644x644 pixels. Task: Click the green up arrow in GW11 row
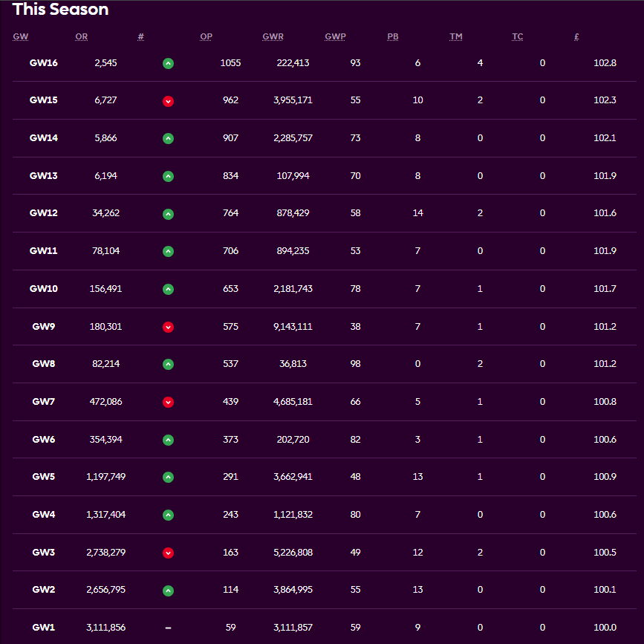[168, 251]
